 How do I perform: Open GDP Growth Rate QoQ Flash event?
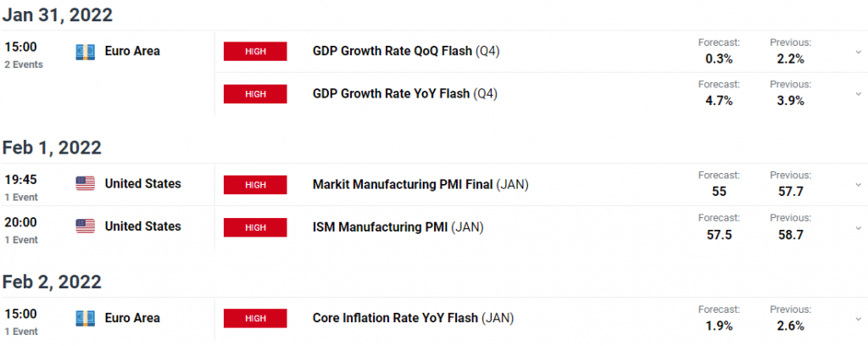[406, 52]
